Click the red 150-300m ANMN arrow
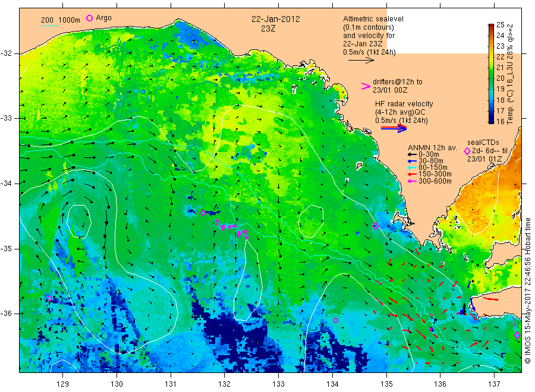This screenshot has width=535, height=392. (x=412, y=174)
